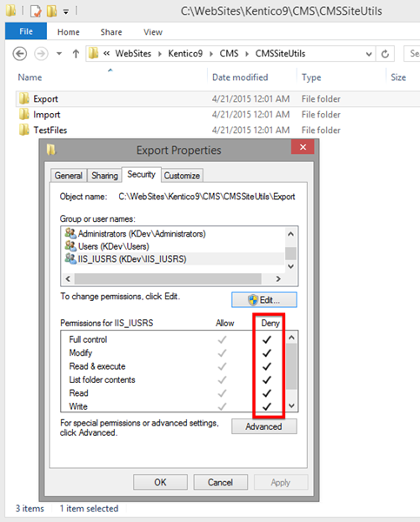420x522 pixels.
Task: Expand the arrow after the CMS breadcrumb
Action: (247, 54)
